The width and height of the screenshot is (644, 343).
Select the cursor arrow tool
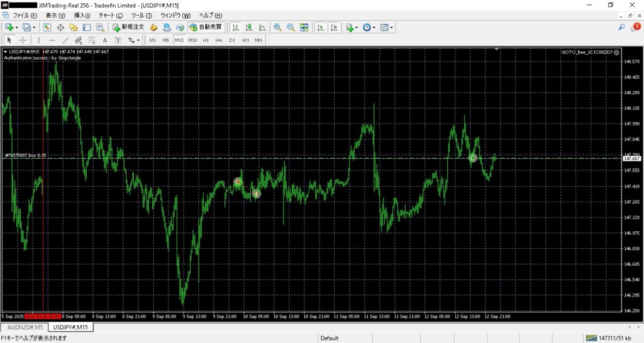tap(9, 40)
